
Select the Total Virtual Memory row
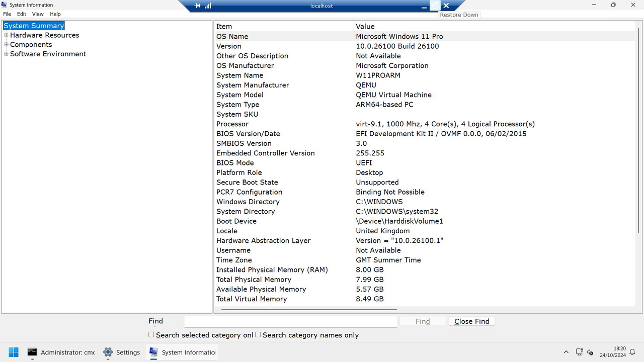pyautogui.click(x=425, y=299)
